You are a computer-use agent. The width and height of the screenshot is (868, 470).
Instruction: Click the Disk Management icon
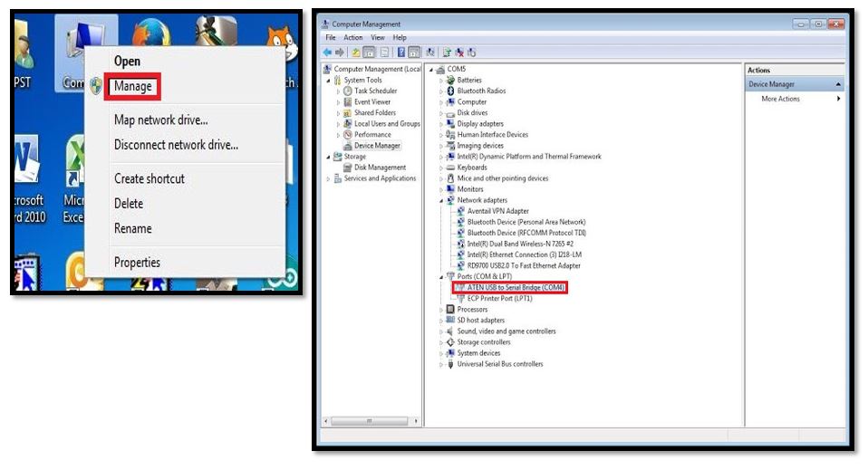[x=348, y=168]
